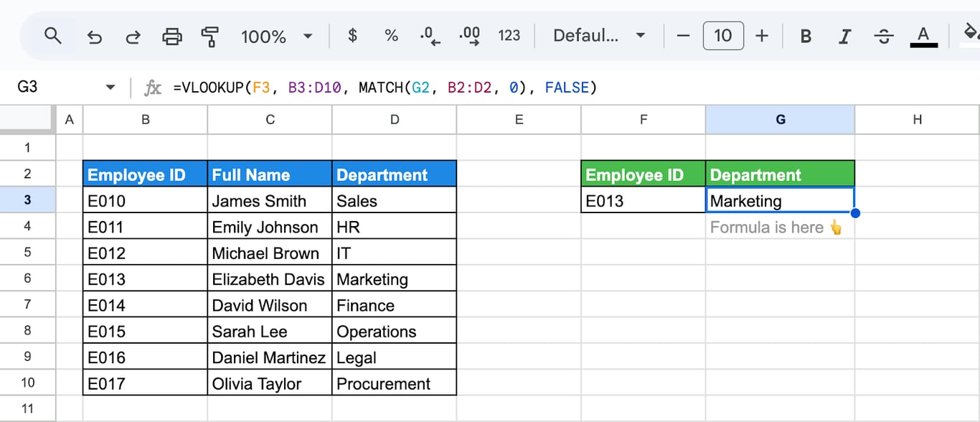Select cell containing IT
Screen dimensions: 980x422
tap(395, 253)
